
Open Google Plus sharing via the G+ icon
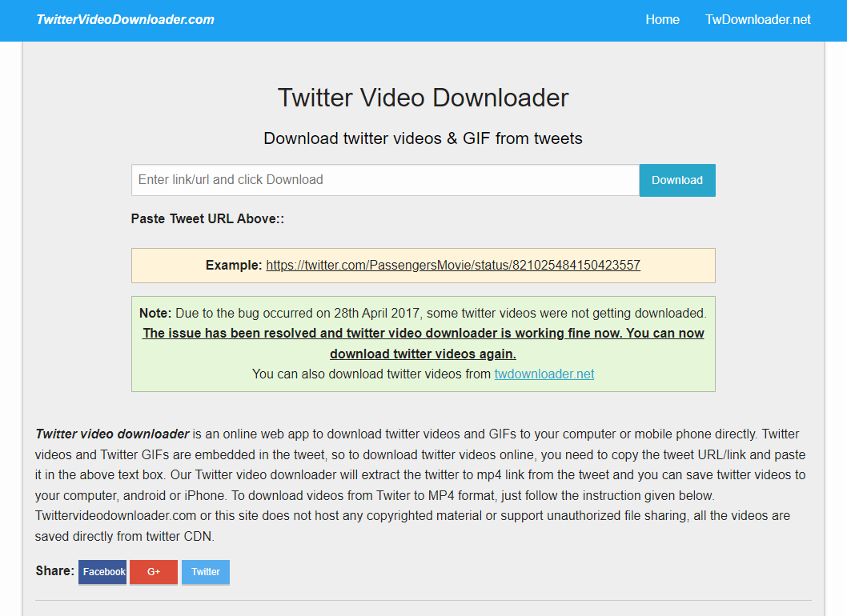tap(153, 571)
